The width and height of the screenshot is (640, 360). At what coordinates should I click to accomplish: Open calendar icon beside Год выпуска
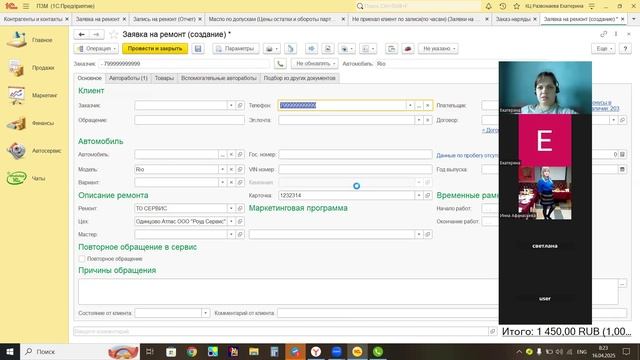[x=622, y=169]
